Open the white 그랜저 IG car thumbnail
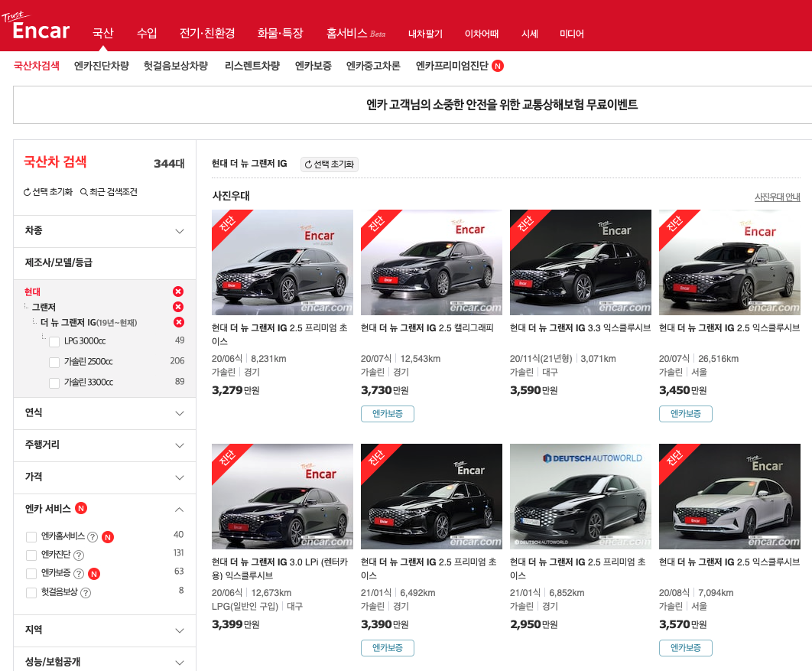The height and width of the screenshot is (671, 812). coord(729,497)
